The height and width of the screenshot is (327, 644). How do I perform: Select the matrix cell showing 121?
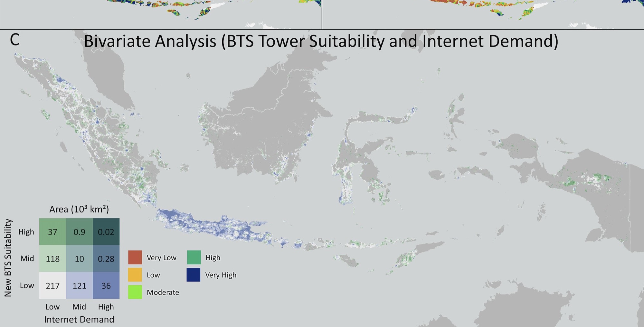pos(80,285)
